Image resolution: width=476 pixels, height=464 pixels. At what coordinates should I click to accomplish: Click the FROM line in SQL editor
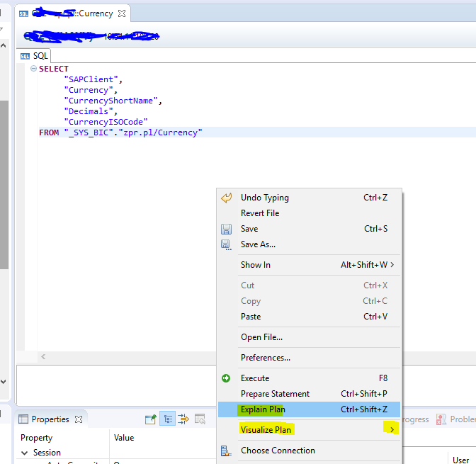click(120, 132)
